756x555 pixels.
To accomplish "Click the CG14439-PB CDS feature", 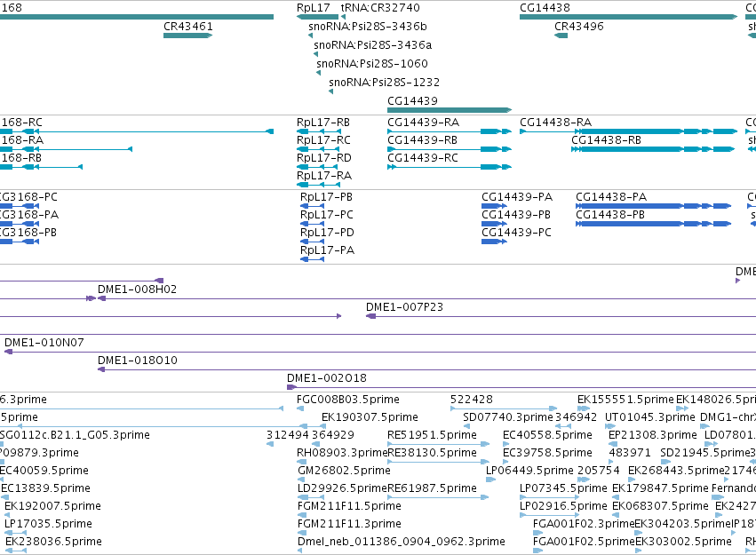I will pos(494,224).
